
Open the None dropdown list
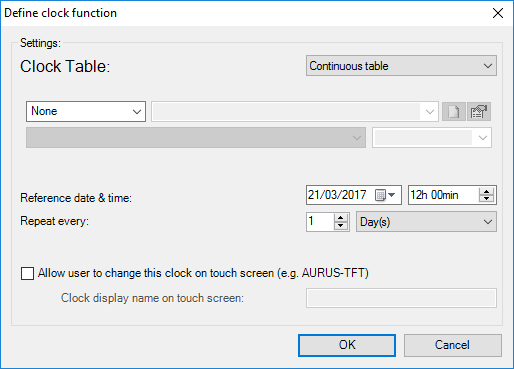(x=86, y=111)
